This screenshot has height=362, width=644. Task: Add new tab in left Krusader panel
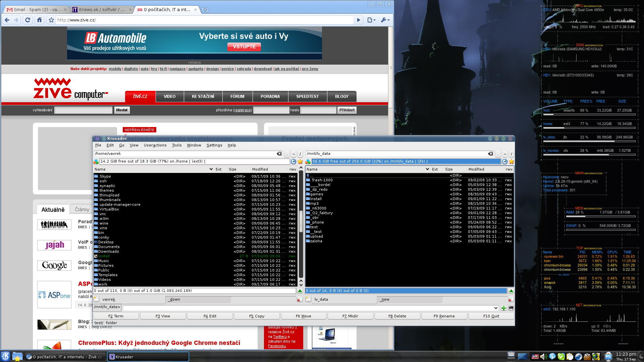click(x=96, y=299)
